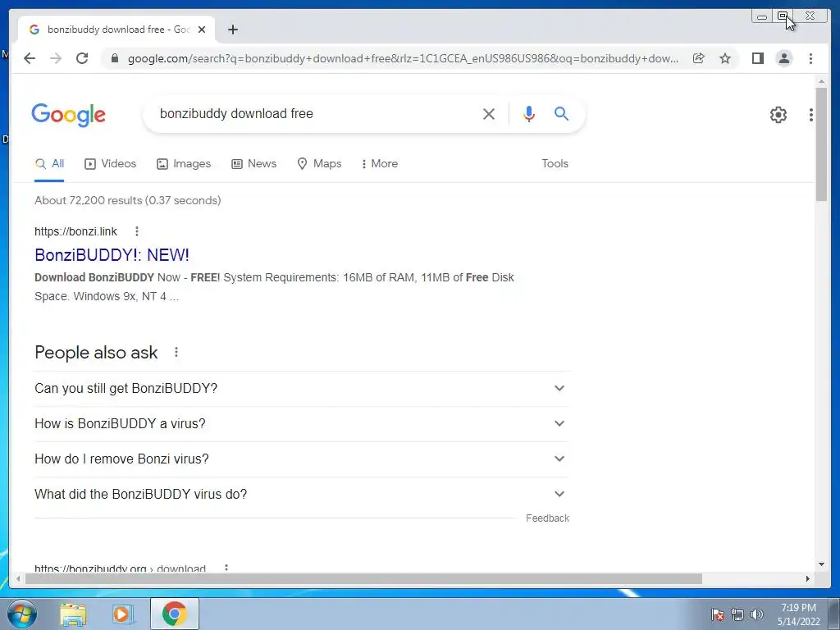Select the address bar URL

pyautogui.click(x=403, y=58)
